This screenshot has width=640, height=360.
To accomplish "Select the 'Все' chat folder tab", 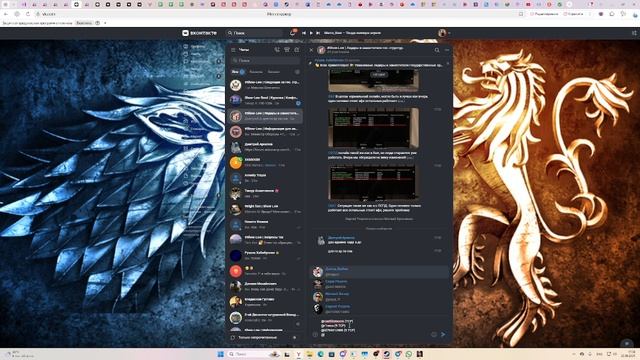I will point(238,72).
